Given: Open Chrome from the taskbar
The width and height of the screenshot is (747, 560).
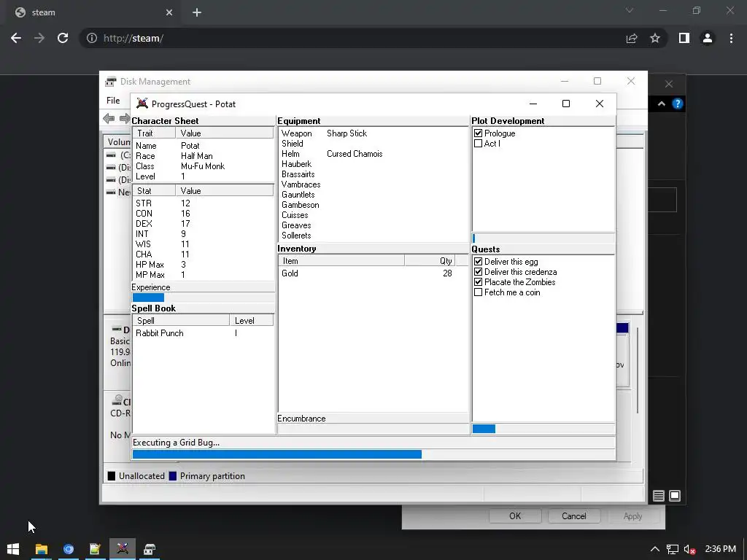Looking at the screenshot, I should tap(69, 549).
